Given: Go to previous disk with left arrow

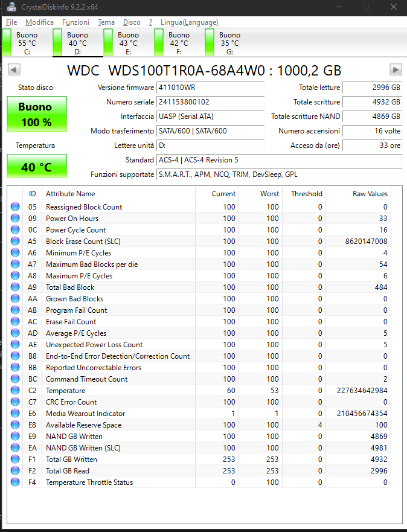Looking at the screenshot, I should click(x=14, y=70).
